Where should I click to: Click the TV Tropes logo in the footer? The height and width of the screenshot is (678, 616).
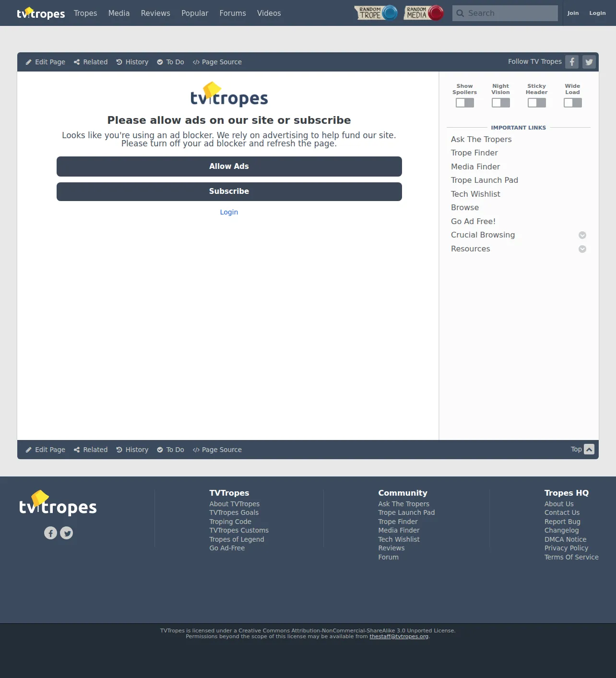58,503
